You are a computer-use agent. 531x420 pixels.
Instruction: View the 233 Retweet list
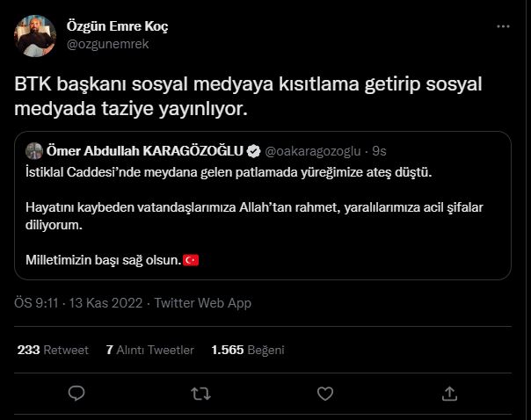(x=53, y=350)
